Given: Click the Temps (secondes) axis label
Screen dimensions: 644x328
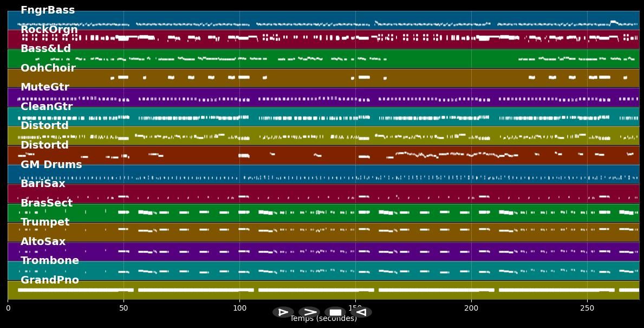Looking at the screenshot, I should [323, 319].
